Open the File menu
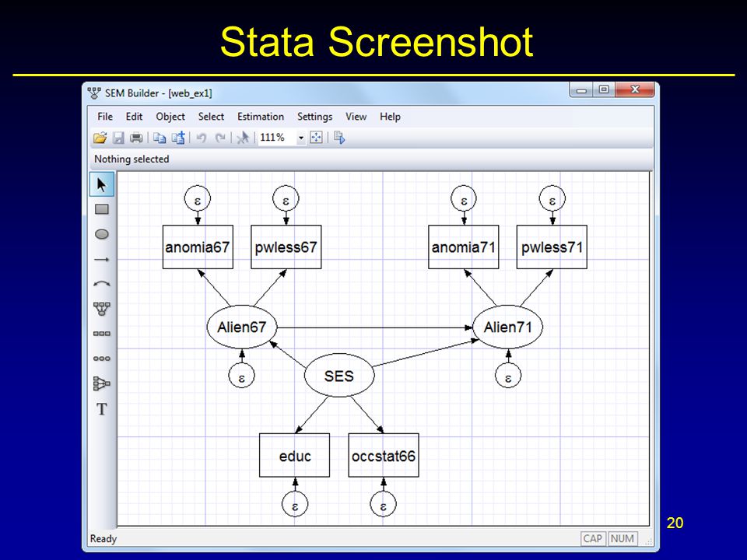Viewport: 747px width, 560px height. pyautogui.click(x=105, y=117)
